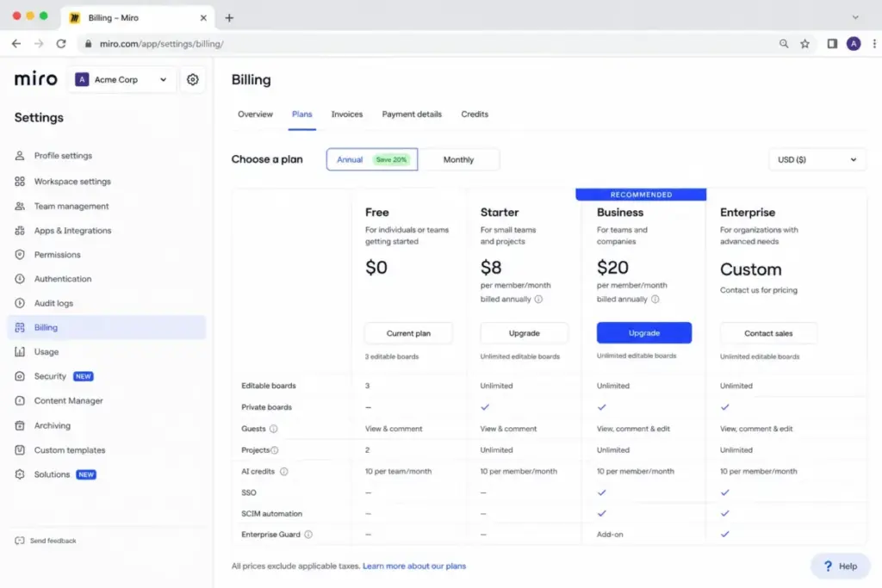Click the Team management people icon
This screenshot has width=882, height=588.
[x=20, y=207]
